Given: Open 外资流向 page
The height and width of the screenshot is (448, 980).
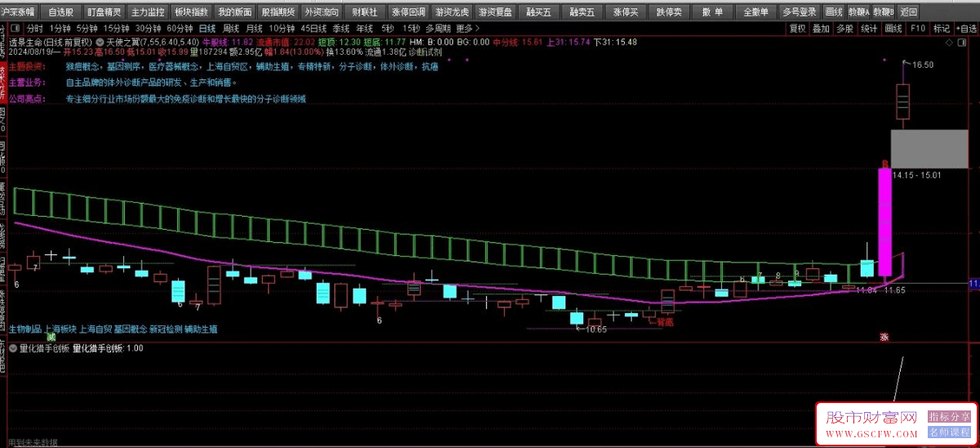Looking at the screenshot, I should pyautogui.click(x=322, y=12).
